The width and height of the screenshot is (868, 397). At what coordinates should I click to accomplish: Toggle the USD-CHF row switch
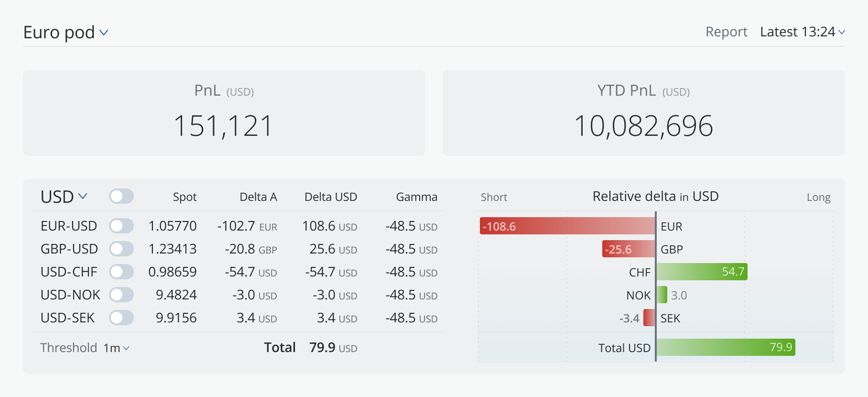click(121, 272)
